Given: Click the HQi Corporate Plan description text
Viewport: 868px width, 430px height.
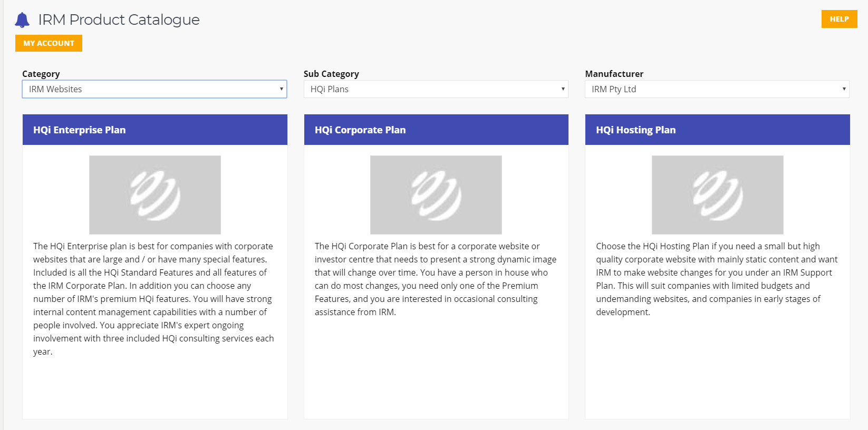Looking at the screenshot, I should pyautogui.click(x=436, y=279).
